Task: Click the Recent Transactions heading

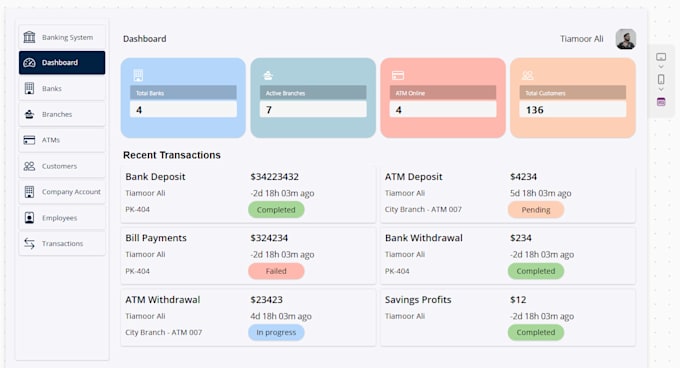Action: point(172,155)
